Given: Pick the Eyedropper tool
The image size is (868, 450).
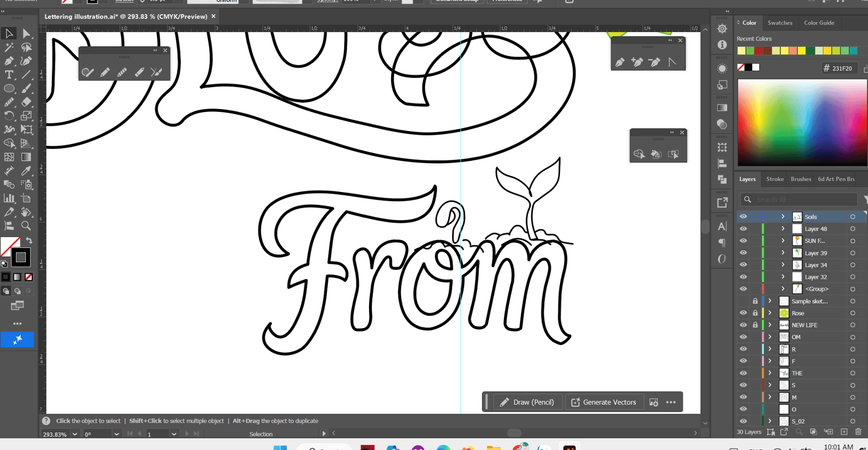Looking at the screenshot, I should pyautogui.click(x=26, y=171).
